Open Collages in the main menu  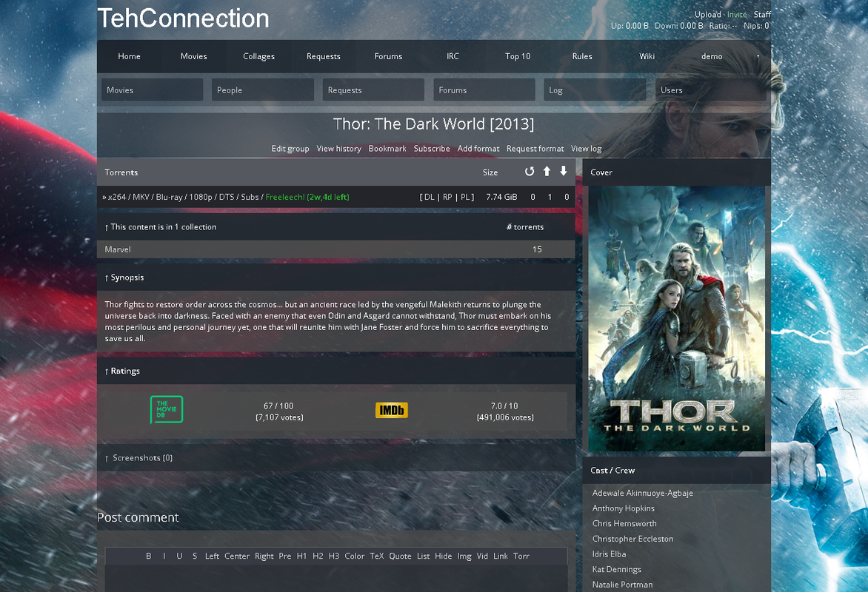pos(258,56)
